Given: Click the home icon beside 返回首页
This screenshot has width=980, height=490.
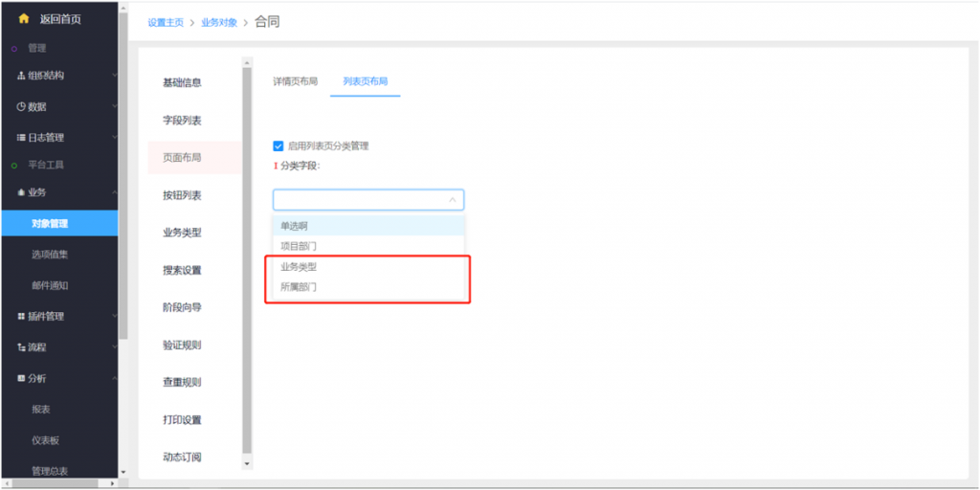Looking at the screenshot, I should click(24, 19).
